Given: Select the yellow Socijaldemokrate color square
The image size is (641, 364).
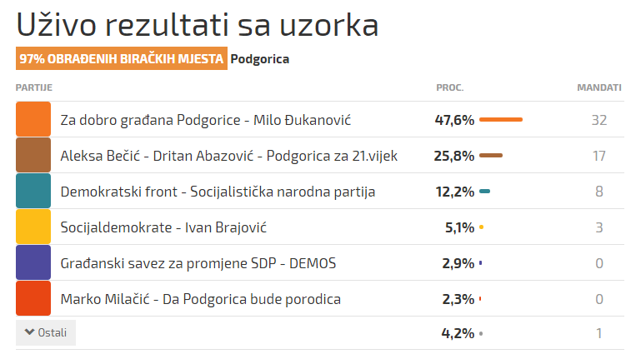Looking at the screenshot, I should pos(33,227).
